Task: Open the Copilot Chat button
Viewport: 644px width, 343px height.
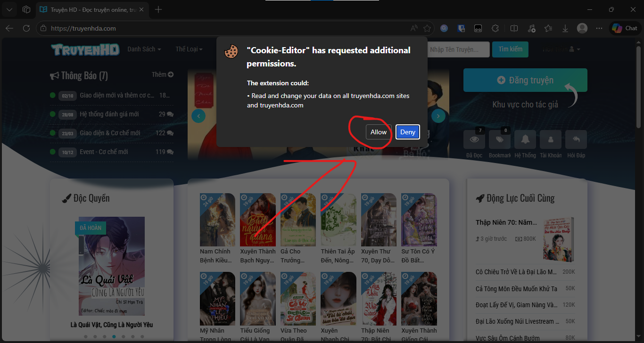Action: point(625,28)
